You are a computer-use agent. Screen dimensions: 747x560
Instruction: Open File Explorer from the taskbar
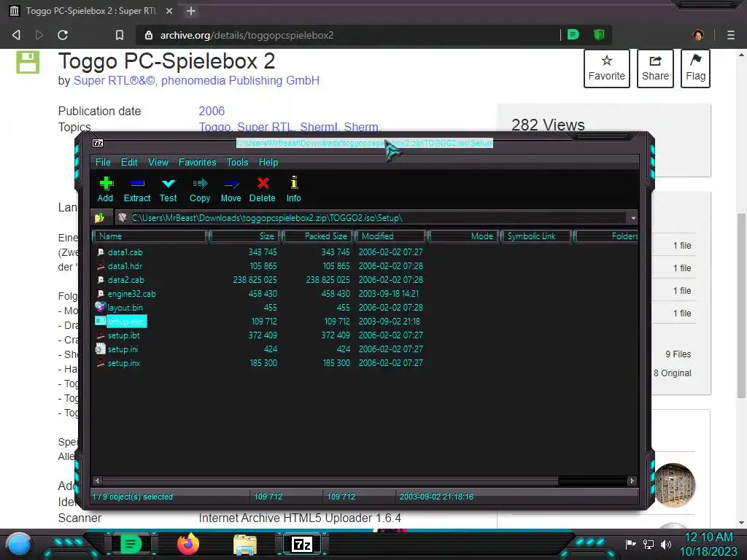tap(245, 544)
